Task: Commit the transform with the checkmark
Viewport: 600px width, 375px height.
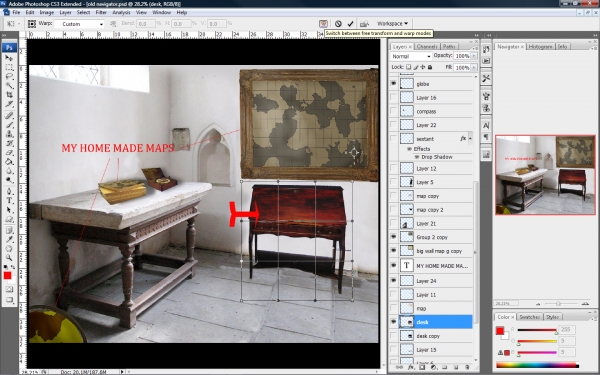Action: click(x=350, y=24)
